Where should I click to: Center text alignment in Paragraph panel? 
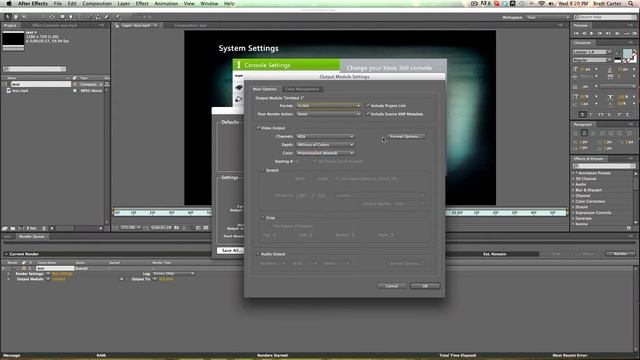[x=584, y=133]
